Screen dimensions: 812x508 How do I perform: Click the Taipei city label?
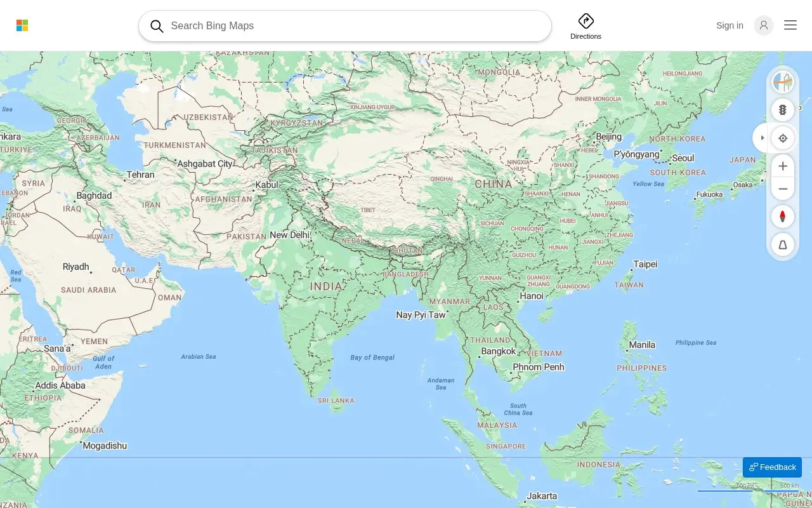645,264
